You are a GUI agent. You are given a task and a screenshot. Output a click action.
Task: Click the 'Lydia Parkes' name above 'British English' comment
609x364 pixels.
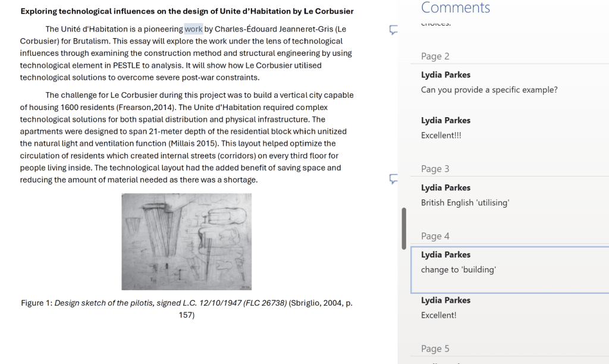[445, 187]
